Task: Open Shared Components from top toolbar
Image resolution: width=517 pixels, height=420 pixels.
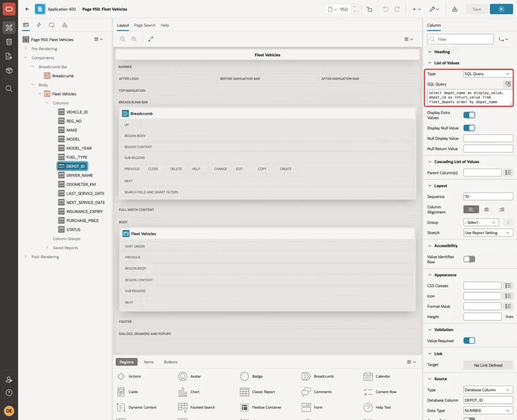Action: tap(454, 9)
